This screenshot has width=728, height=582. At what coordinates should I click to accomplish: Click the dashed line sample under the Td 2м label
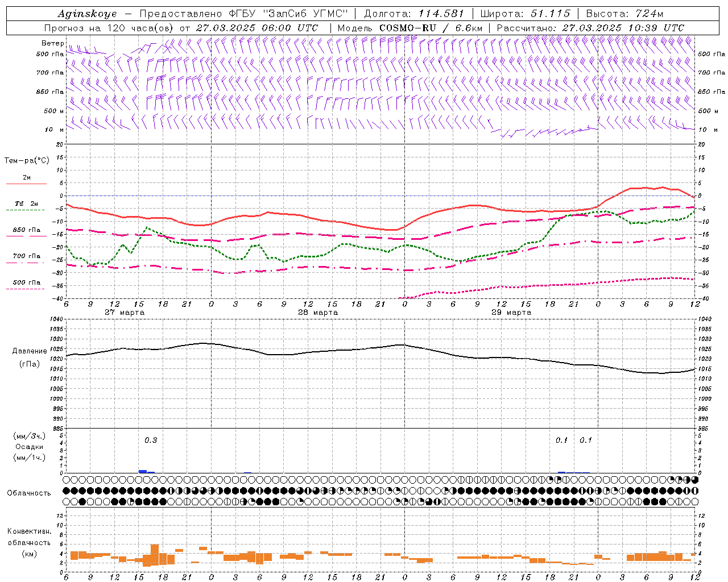[x=25, y=210]
